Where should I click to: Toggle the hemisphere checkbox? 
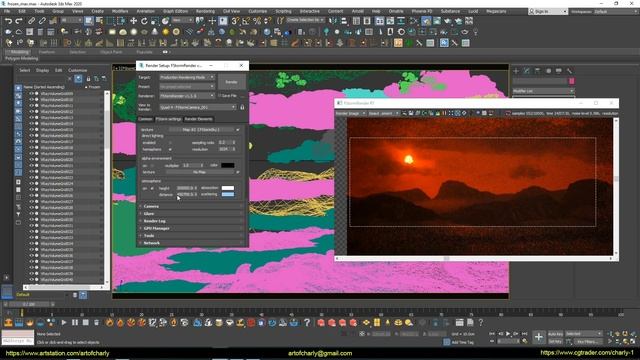pos(170,149)
